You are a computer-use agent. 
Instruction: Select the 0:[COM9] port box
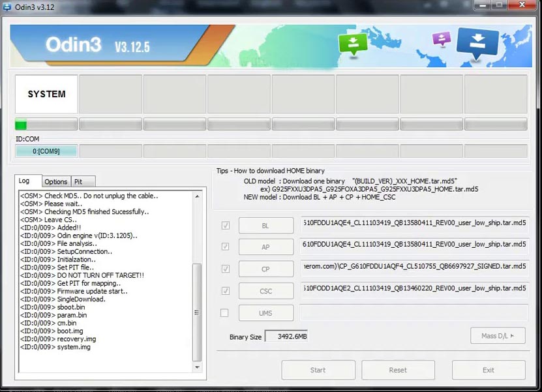pos(46,151)
